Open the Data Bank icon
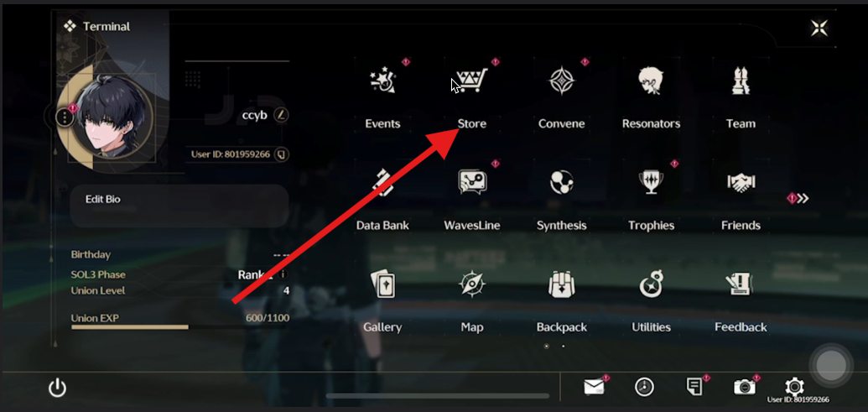The image size is (868, 412). pyautogui.click(x=382, y=183)
